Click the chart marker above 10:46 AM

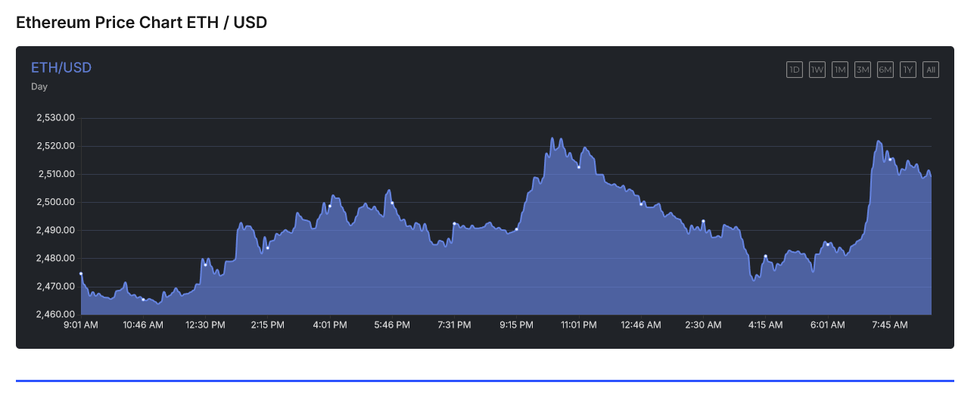[143, 300]
